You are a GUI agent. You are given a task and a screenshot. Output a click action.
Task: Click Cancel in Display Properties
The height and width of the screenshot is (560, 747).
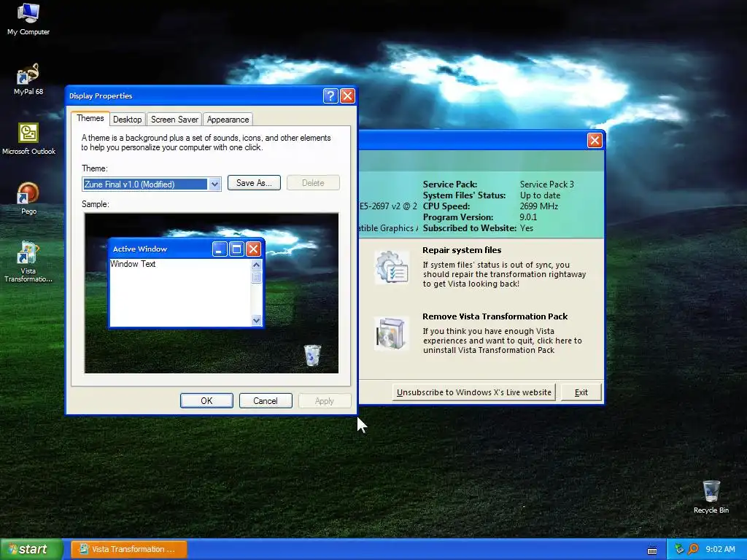266,401
